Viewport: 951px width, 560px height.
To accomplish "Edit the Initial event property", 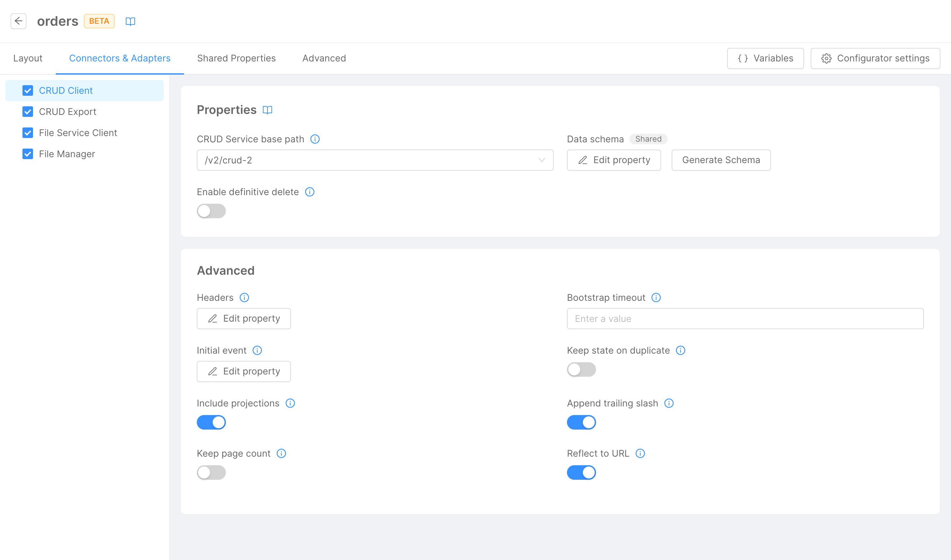I will [x=243, y=371].
